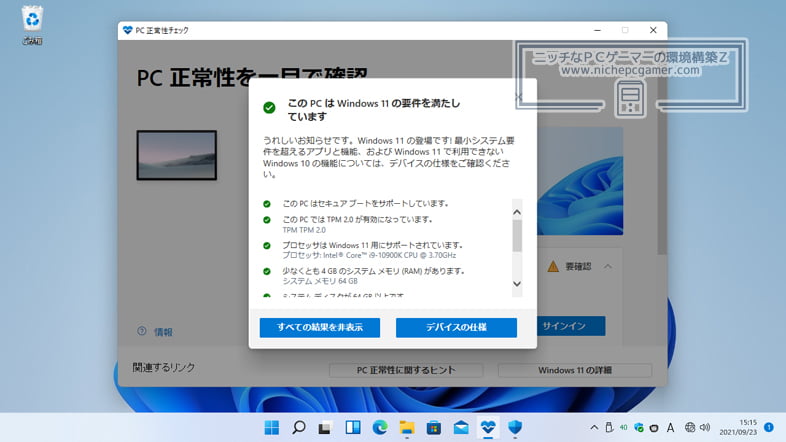Open clock showing 15:15 2021/09/23
Viewport: 786px width, 442px height.
coord(739,427)
